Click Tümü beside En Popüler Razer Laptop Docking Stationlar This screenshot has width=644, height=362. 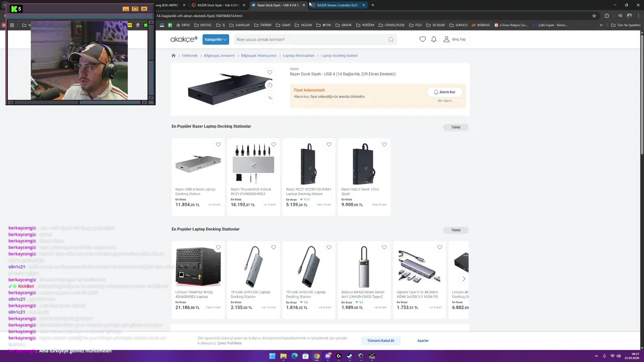(x=456, y=127)
